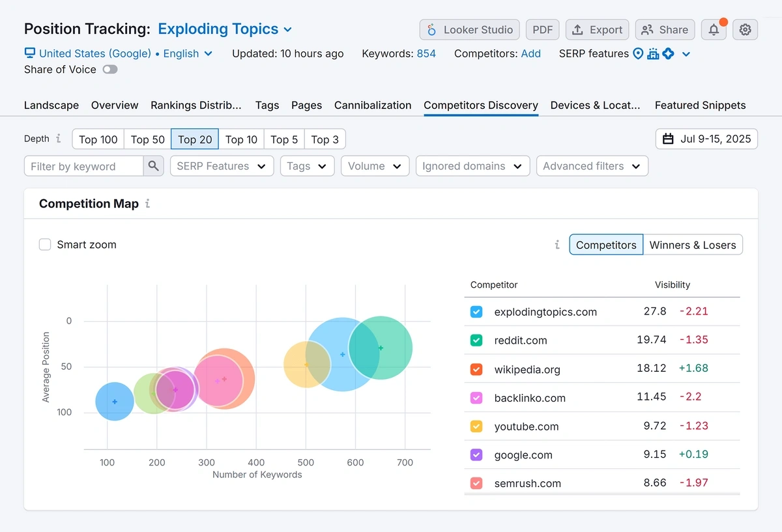Uncheck the explodingtopics.com checkbox

[476, 312]
